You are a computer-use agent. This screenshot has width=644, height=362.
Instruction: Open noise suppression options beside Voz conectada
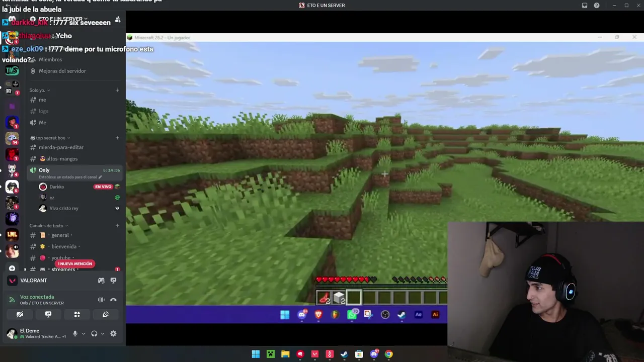[x=101, y=300]
